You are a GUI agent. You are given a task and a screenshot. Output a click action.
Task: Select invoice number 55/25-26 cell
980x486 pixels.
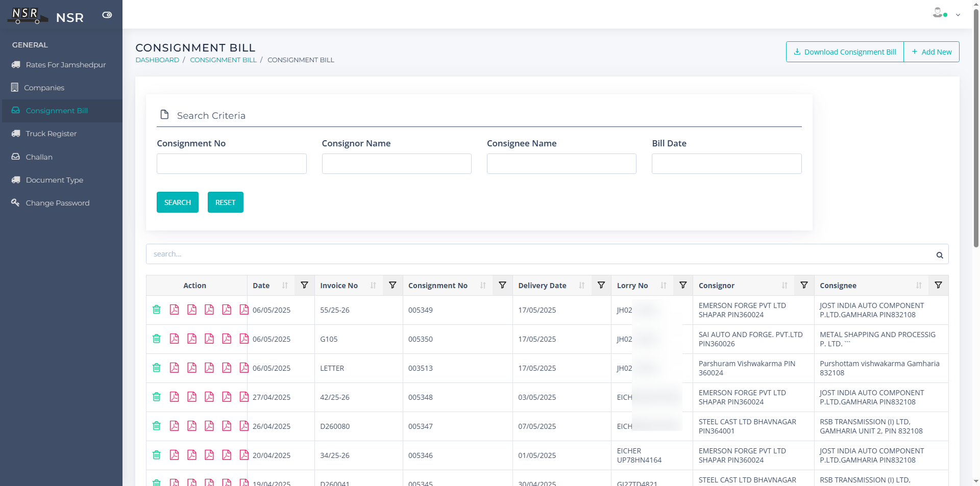359,310
